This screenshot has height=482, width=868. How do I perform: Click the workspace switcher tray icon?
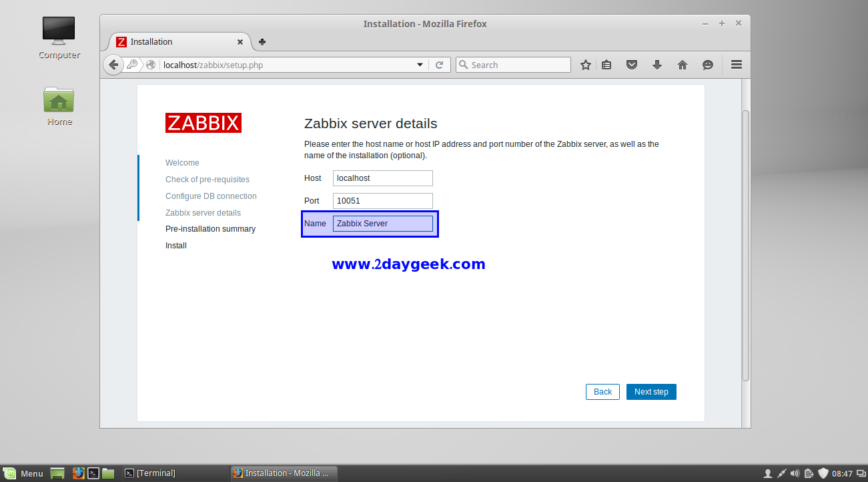pos(861,473)
